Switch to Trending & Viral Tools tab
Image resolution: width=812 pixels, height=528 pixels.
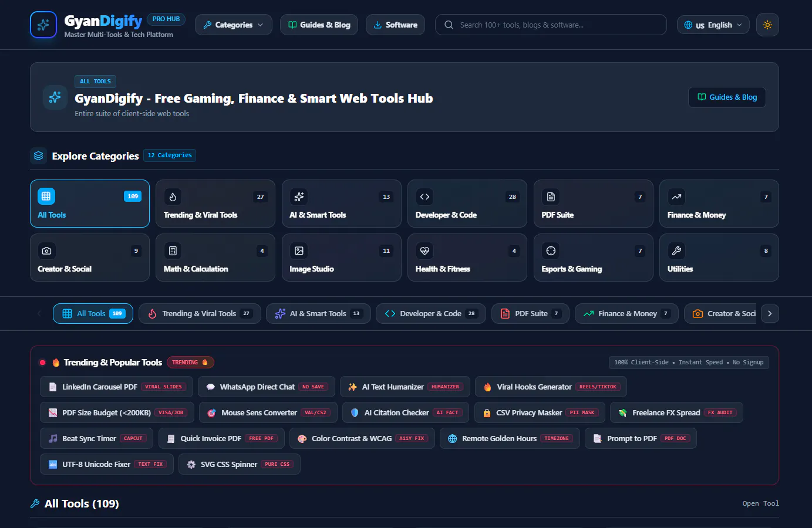(200, 314)
